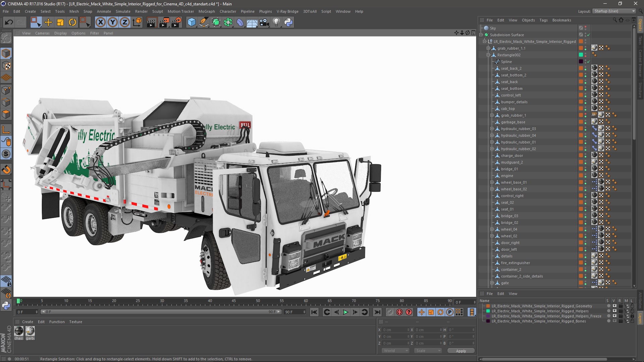Enable Polygons mode
The width and height of the screenshot is (644, 362).
click(6, 114)
